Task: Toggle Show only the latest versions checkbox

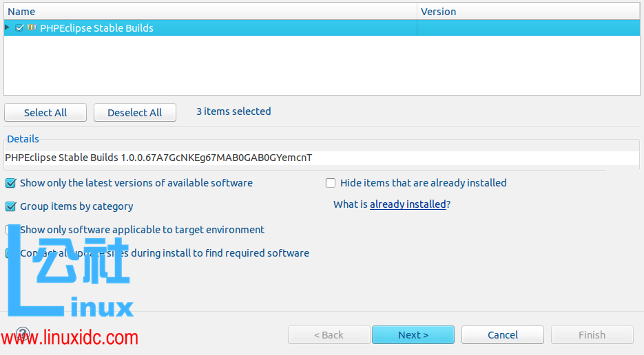Action: point(11,183)
